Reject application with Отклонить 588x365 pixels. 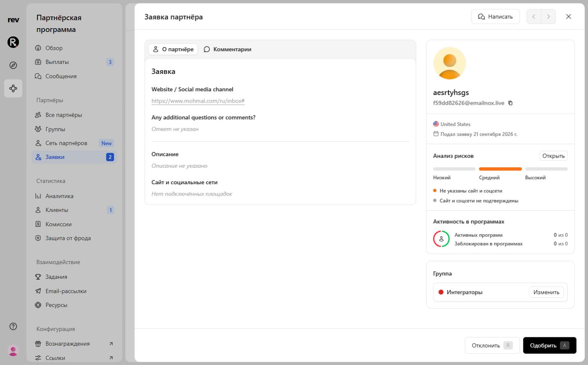pyautogui.click(x=492, y=346)
